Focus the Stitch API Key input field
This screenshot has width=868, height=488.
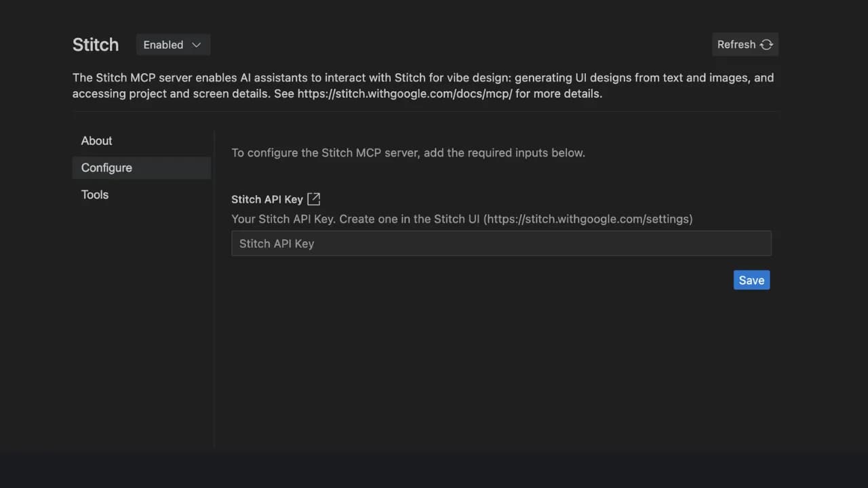(x=501, y=243)
